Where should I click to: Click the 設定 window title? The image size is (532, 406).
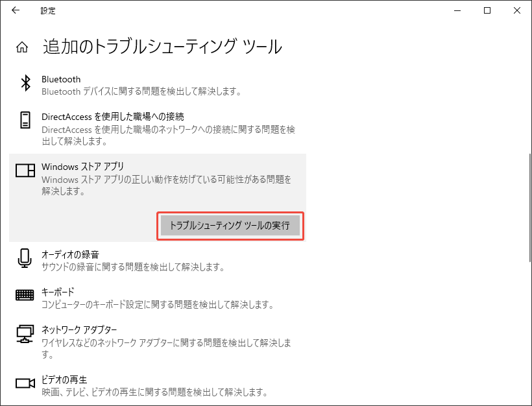48,11
